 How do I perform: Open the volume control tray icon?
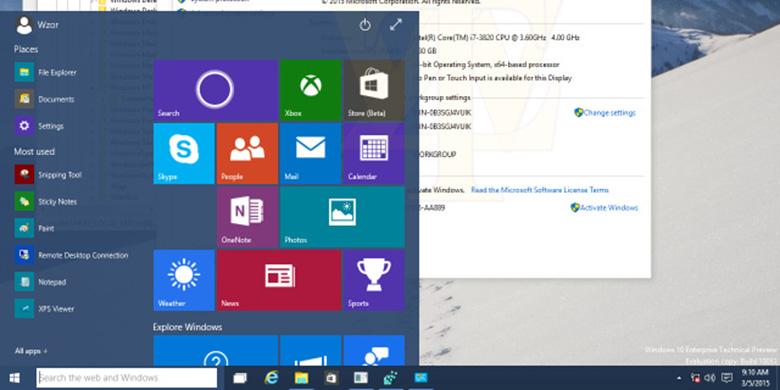click(709, 378)
